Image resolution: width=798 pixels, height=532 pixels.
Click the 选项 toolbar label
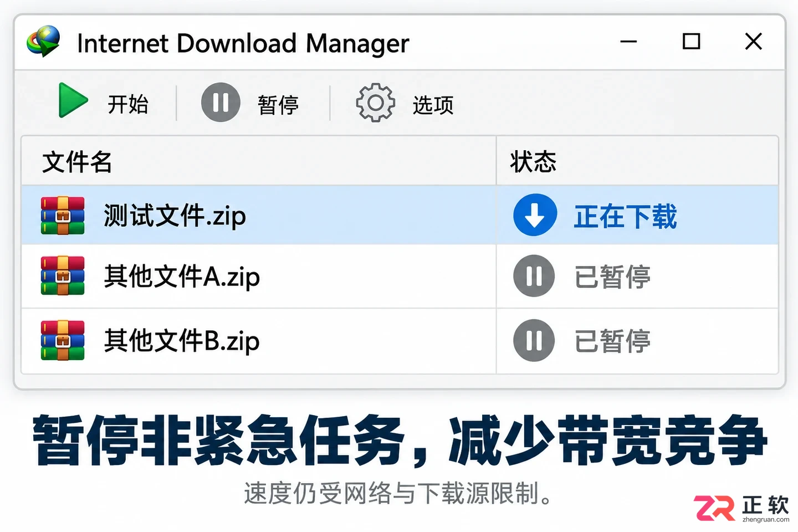coord(433,105)
